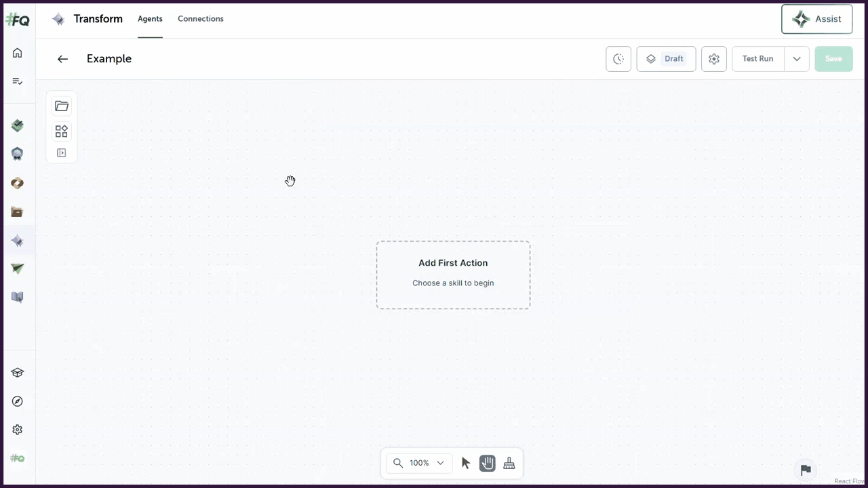Open the compass explore icon near the sidebar bottom
Viewport: 868px width, 488px height.
(17, 401)
